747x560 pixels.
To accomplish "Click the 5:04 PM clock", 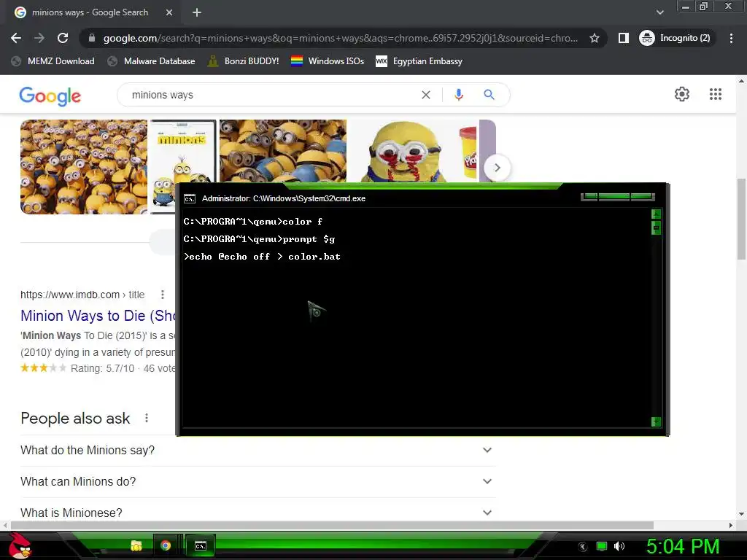I will [x=683, y=546].
